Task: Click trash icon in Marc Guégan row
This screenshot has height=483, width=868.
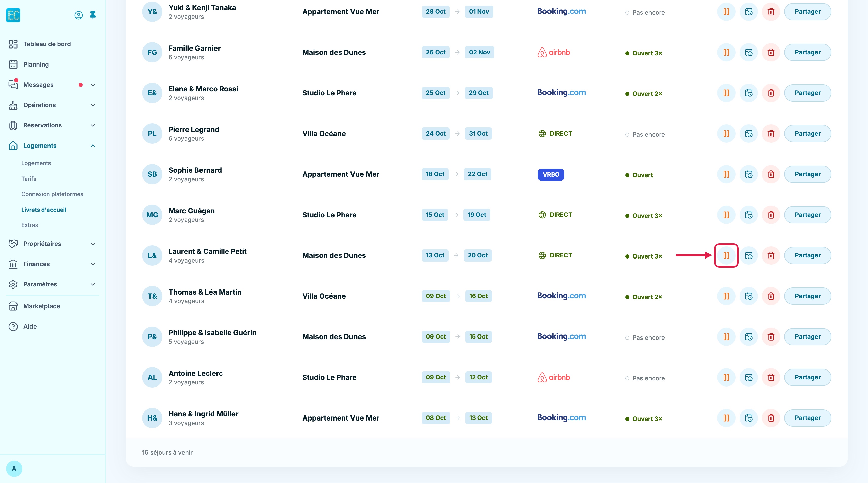Action: point(771,215)
